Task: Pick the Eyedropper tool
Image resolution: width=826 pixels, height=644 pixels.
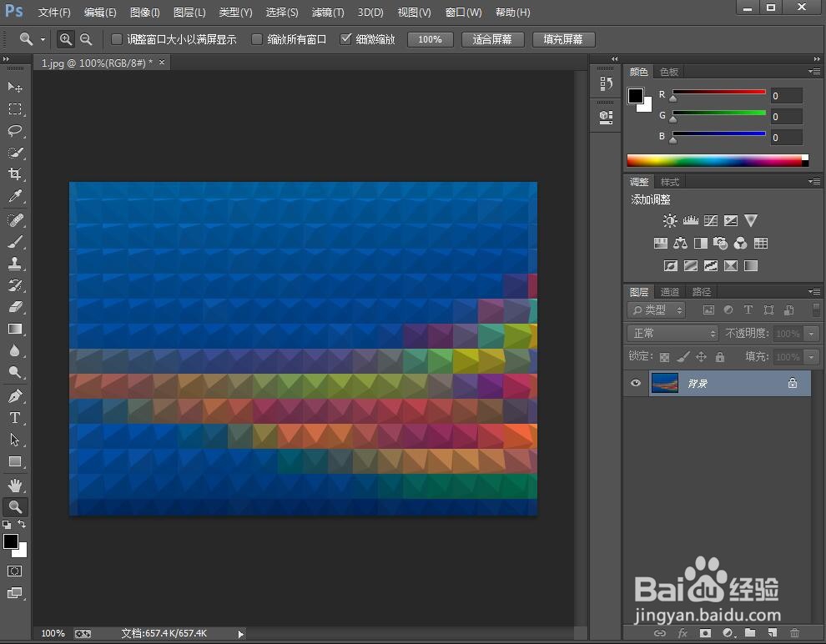Action: pyautogui.click(x=15, y=196)
